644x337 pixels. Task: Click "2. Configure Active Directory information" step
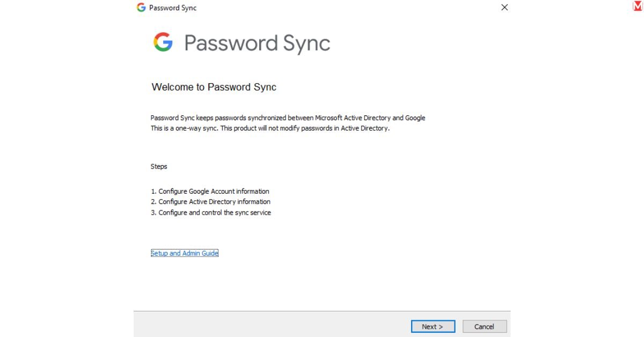tap(210, 202)
